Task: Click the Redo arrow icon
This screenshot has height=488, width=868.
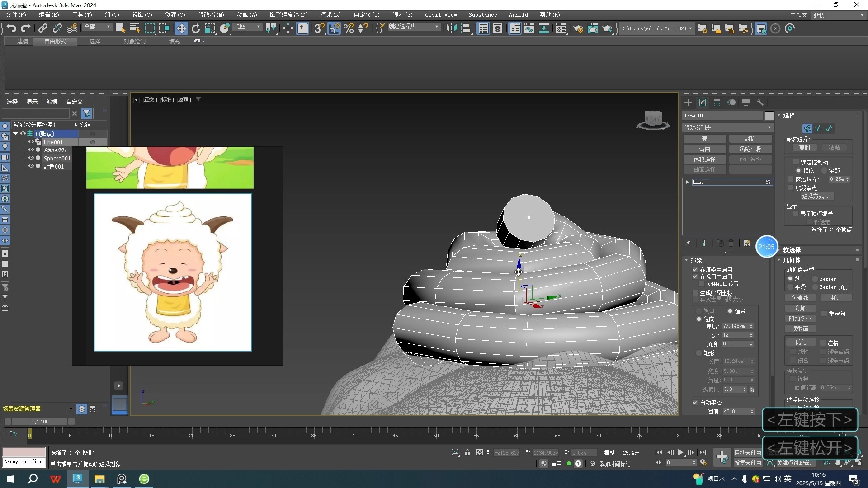Action: (x=26, y=28)
